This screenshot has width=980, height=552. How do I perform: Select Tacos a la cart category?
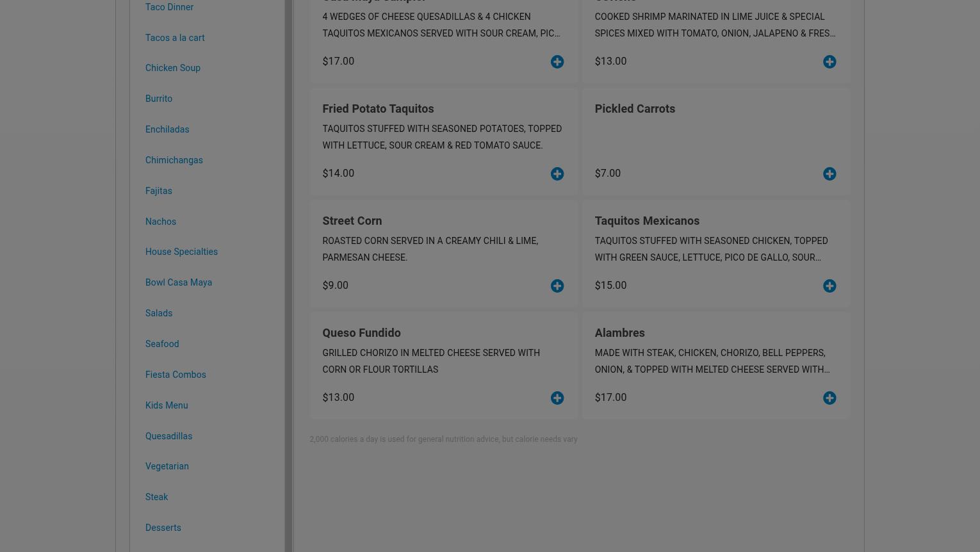pos(175,38)
